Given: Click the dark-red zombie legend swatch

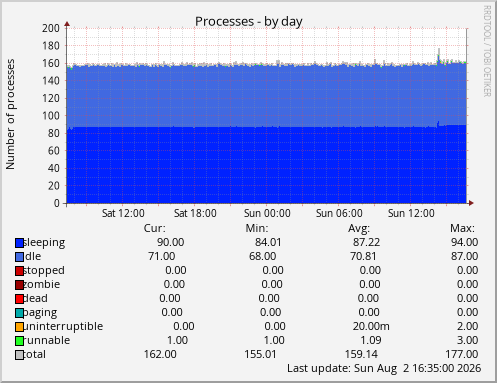Looking at the screenshot, I should pos(19,285).
